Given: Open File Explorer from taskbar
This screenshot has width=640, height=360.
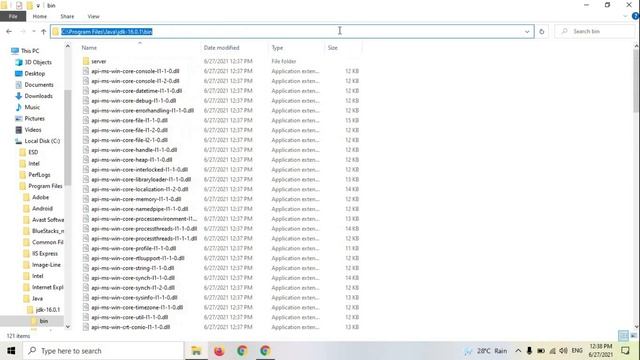Looking at the screenshot, I should (x=196, y=351).
